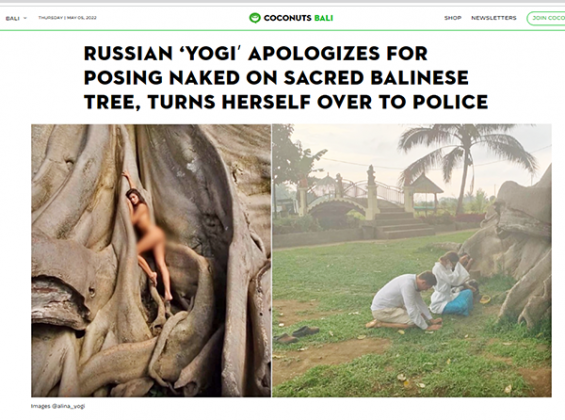Viewport: 565px width, 420px height.
Task: Click the Russian 'Yogi' apologizes headline
Action: (x=286, y=78)
